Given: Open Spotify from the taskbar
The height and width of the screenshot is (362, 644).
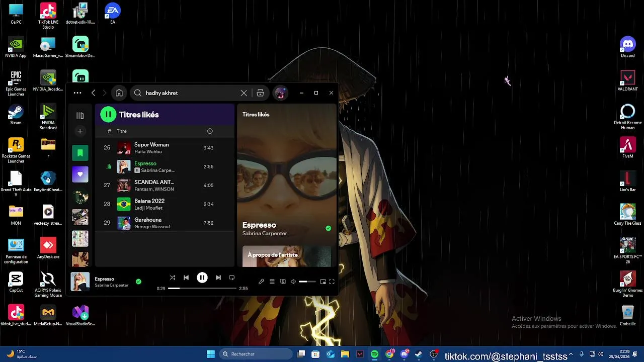Looking at the screenshot, I should pos(374,354).
